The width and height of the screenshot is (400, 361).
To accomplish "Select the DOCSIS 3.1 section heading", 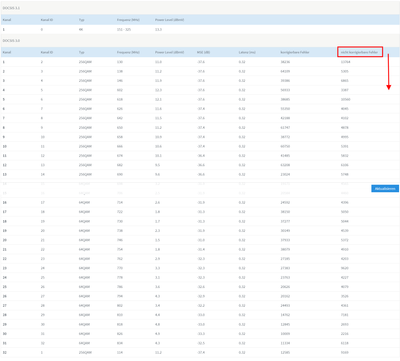I will point(11,8).
